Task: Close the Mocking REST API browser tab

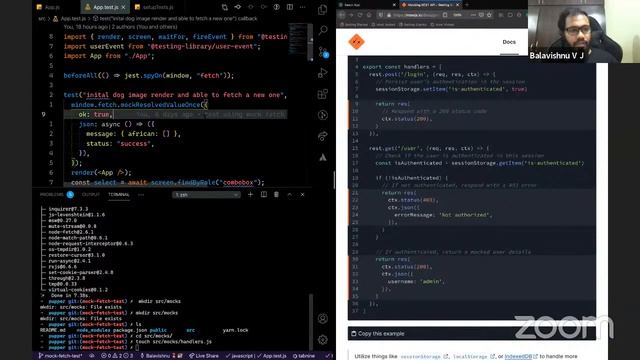Action: tap(457, 4)
